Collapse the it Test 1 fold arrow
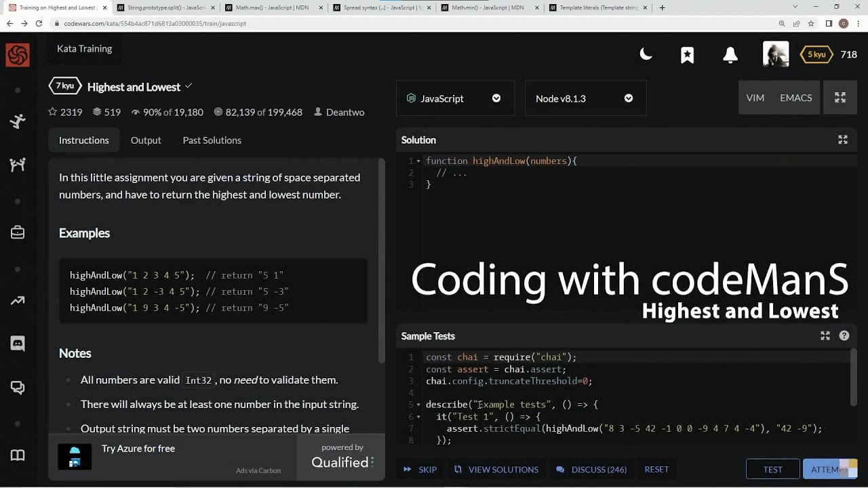 [x=418, y=417]
